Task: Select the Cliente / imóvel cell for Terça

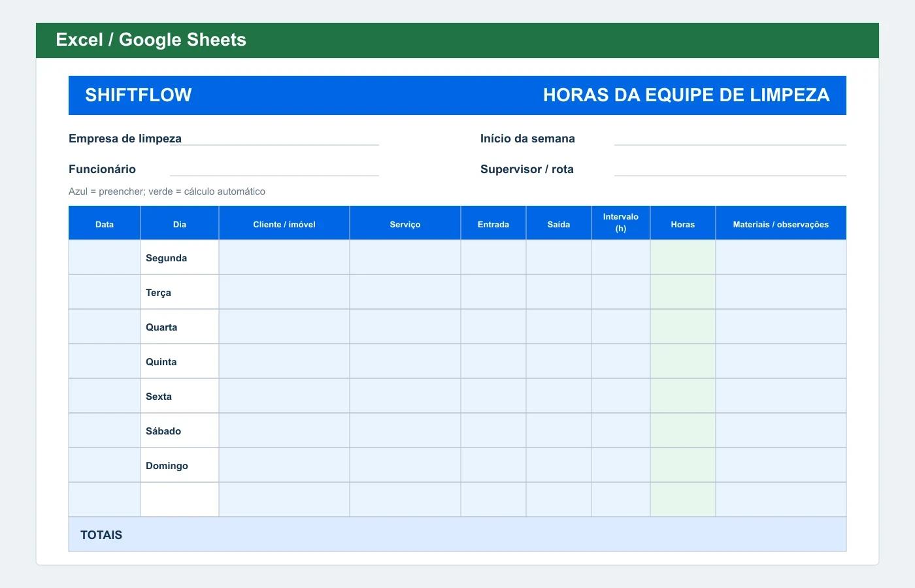Action: [x=284, y=292]
